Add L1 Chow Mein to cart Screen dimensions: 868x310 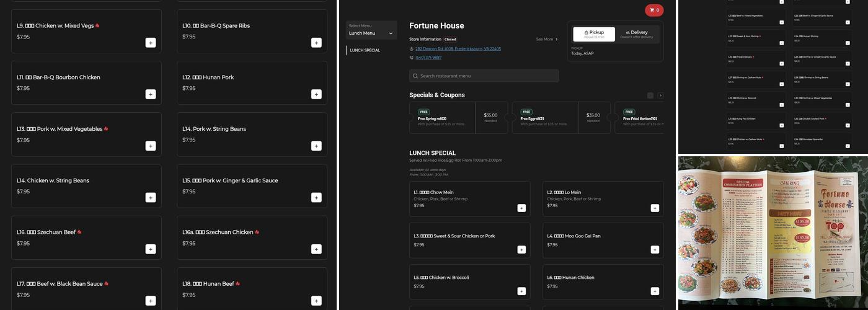tap(521, 208)
